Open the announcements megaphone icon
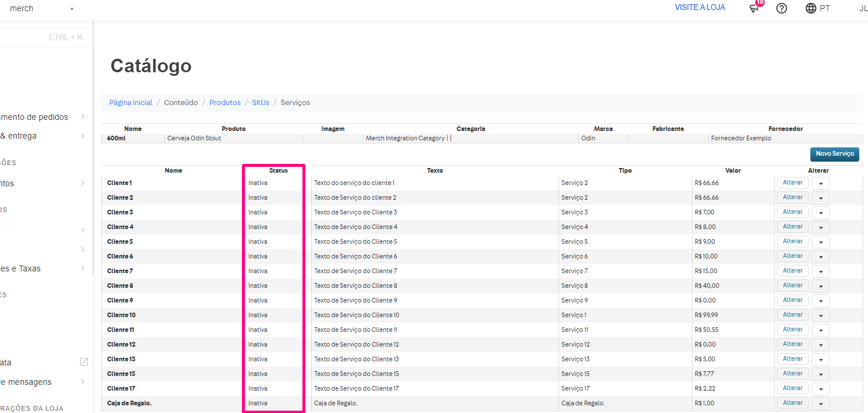The image size is (868, 413). tap(754, 8)
